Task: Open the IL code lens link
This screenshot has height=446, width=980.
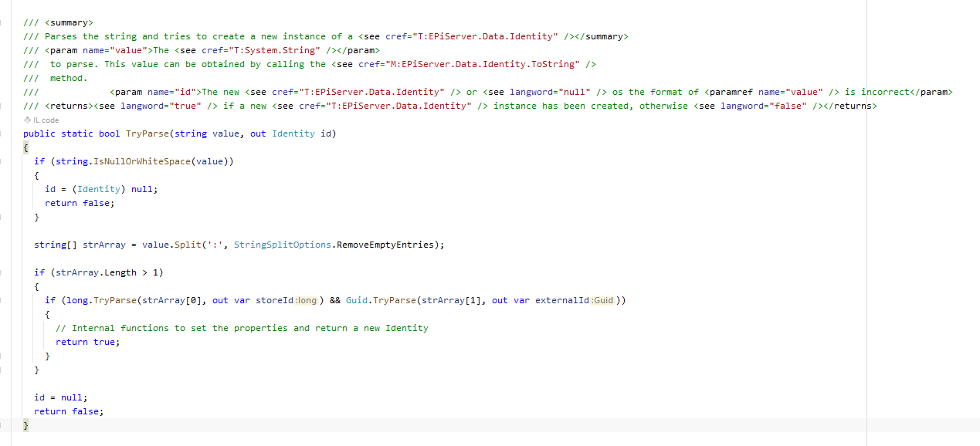Action: point(45,120)
